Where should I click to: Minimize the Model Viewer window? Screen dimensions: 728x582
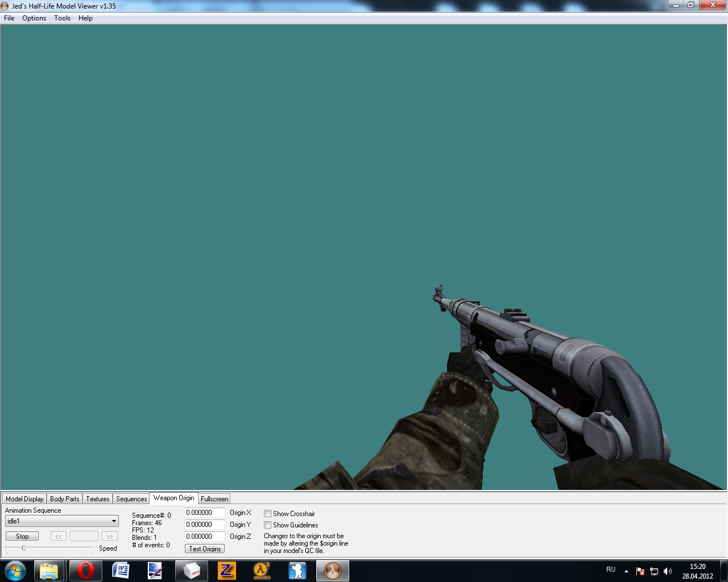676,5
